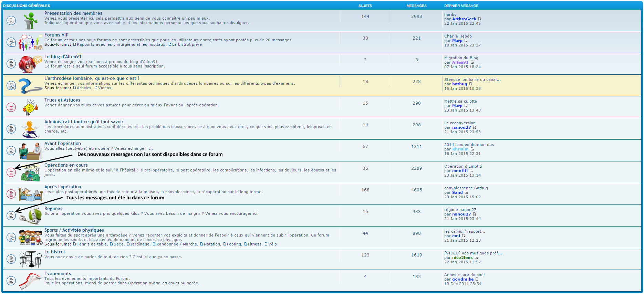
Task: Open subforum Le bistrot privé
Action: pos(187,44)
